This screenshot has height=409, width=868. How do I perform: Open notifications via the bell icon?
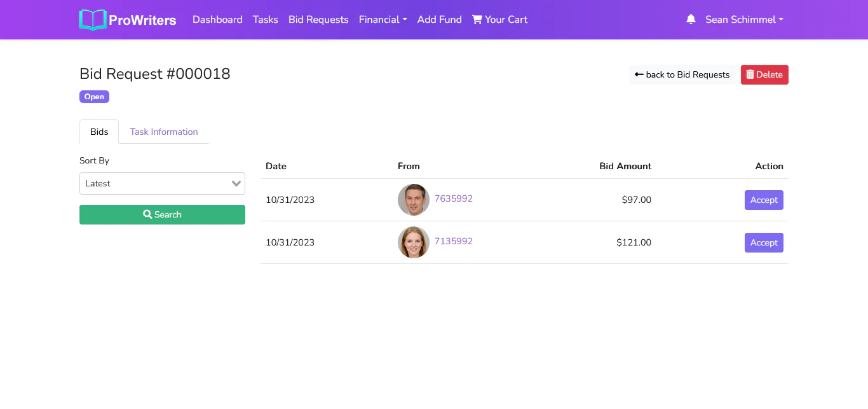tap(691, 20)
